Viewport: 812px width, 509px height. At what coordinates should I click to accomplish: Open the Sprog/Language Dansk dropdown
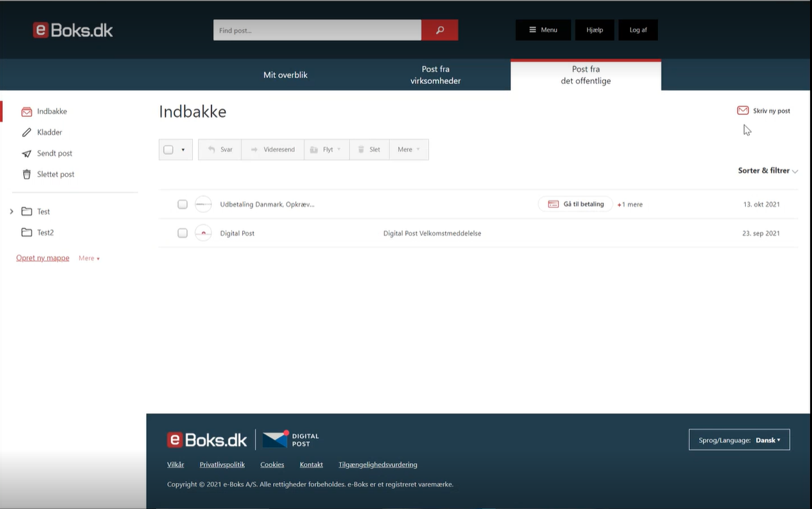point(739,440)
